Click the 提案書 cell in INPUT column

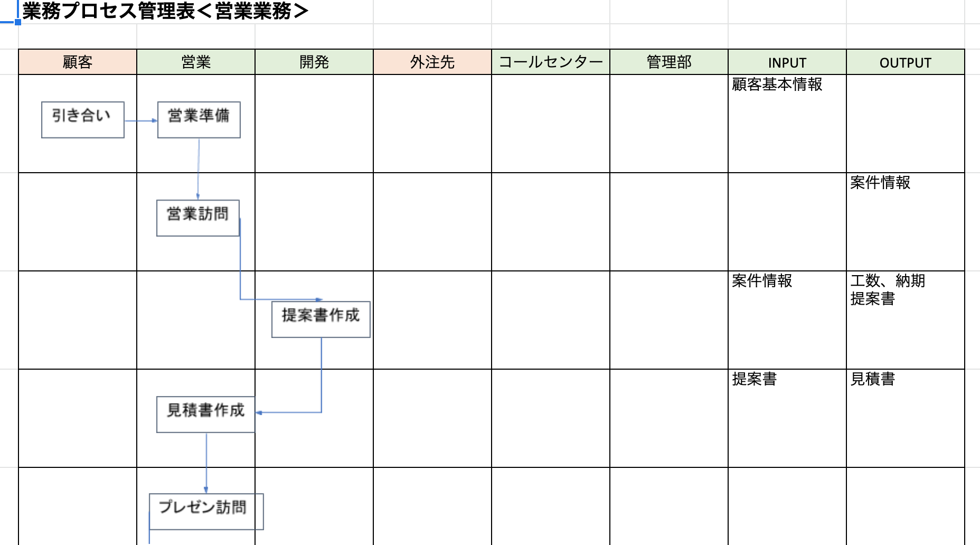[787, 418]
